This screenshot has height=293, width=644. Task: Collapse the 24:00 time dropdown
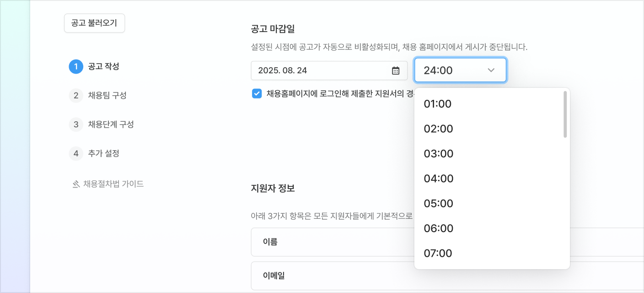click(x=460, y=70)
